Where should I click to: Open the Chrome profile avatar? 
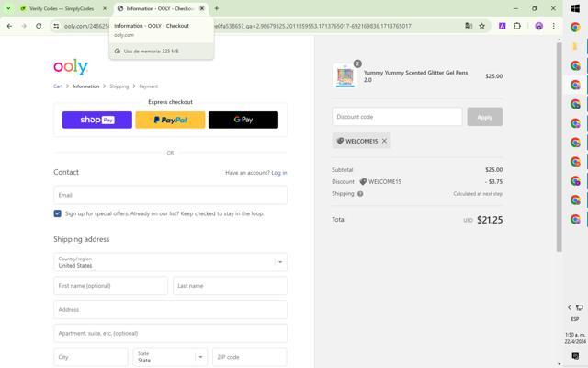[x=539, y=26]
